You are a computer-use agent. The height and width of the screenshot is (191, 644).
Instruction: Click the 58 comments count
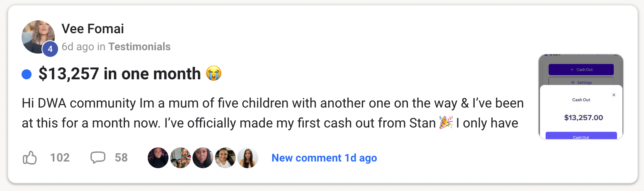121,158
